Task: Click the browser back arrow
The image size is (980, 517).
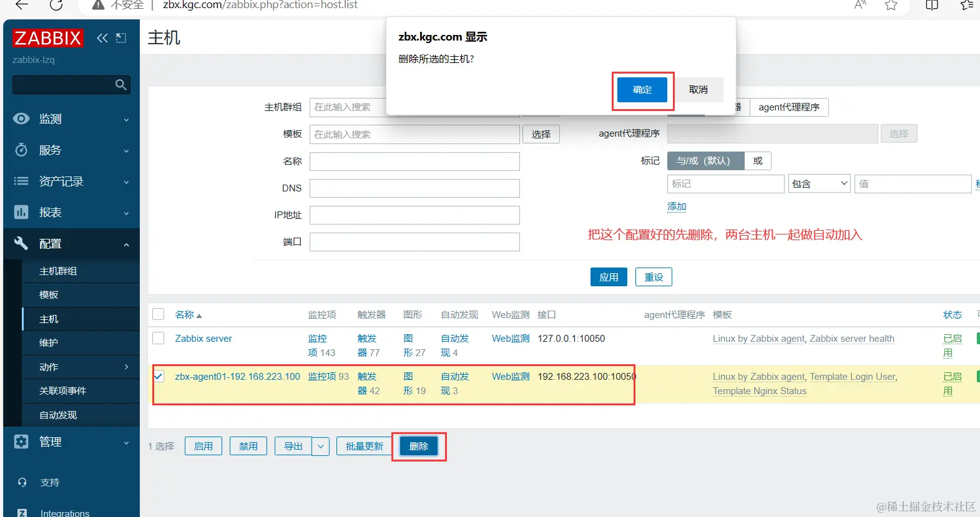Action: point(22,5)
